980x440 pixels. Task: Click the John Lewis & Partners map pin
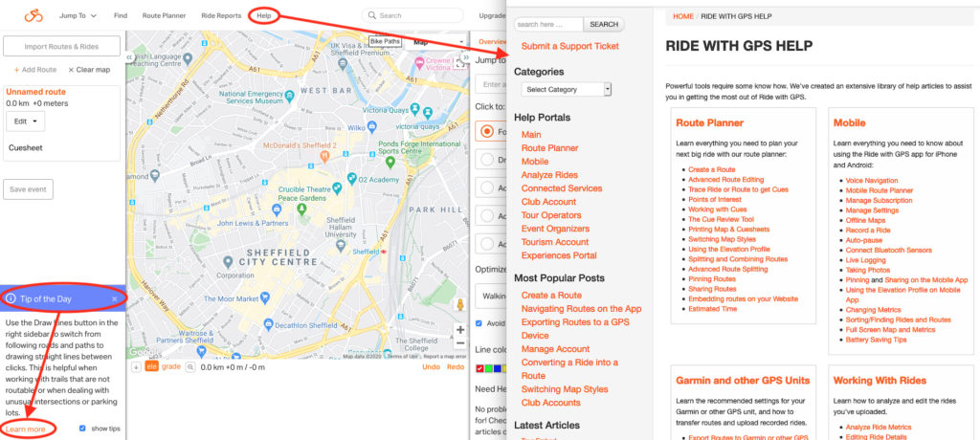[277, 209]
